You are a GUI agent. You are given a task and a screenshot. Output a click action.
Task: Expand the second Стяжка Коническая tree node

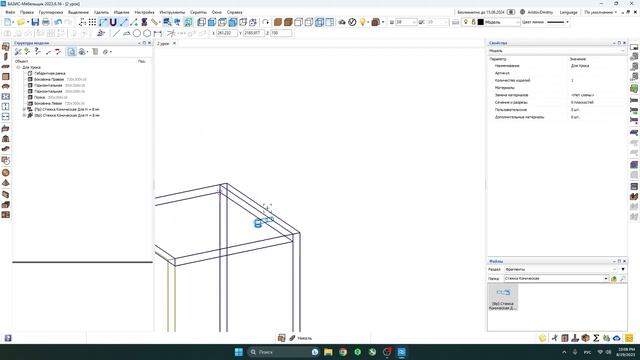[24, 116]
